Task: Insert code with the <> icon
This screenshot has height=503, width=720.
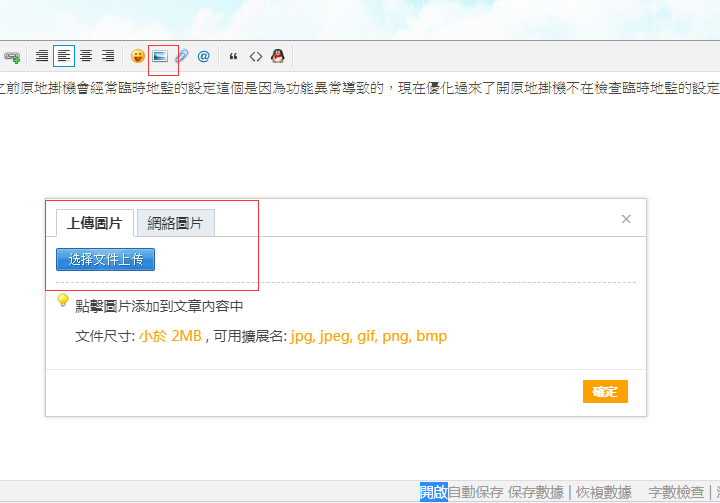Action: click(256, 57)
